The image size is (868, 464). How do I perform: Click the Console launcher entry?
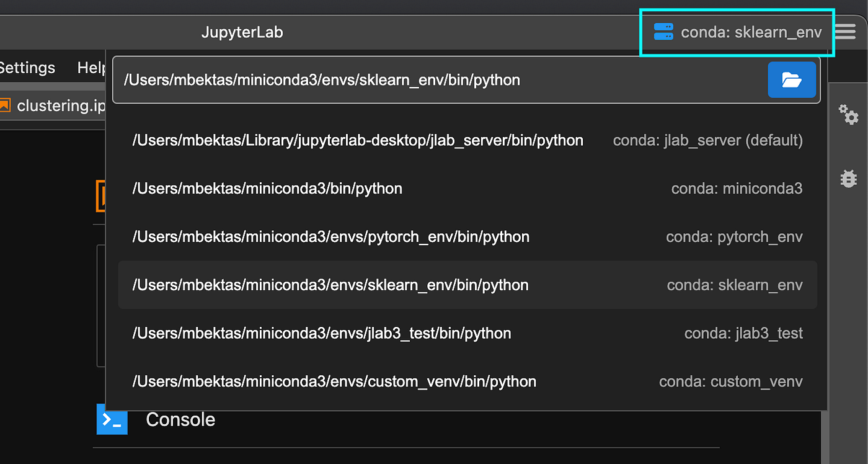point(180,419)
